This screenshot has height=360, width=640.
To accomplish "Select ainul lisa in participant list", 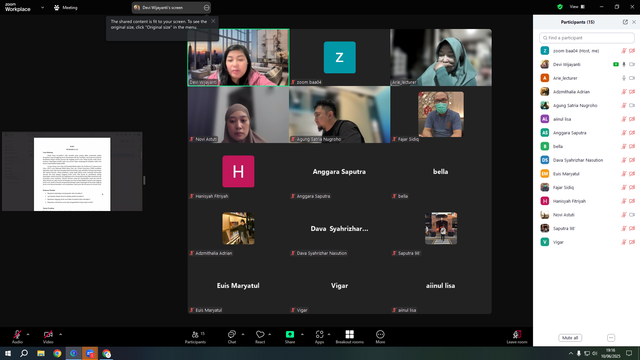I will click(587, 119).
